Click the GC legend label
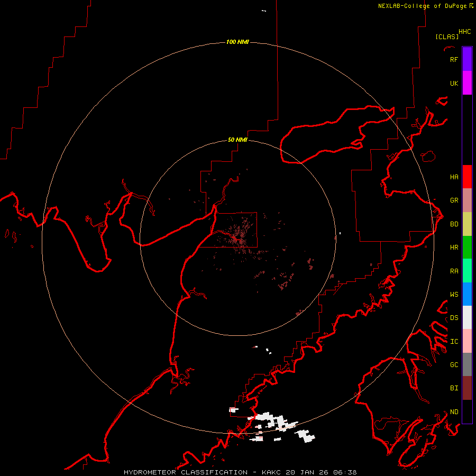The width and height of the screenshot is (476, 476). pyautogui.click(x=454, y=365)
